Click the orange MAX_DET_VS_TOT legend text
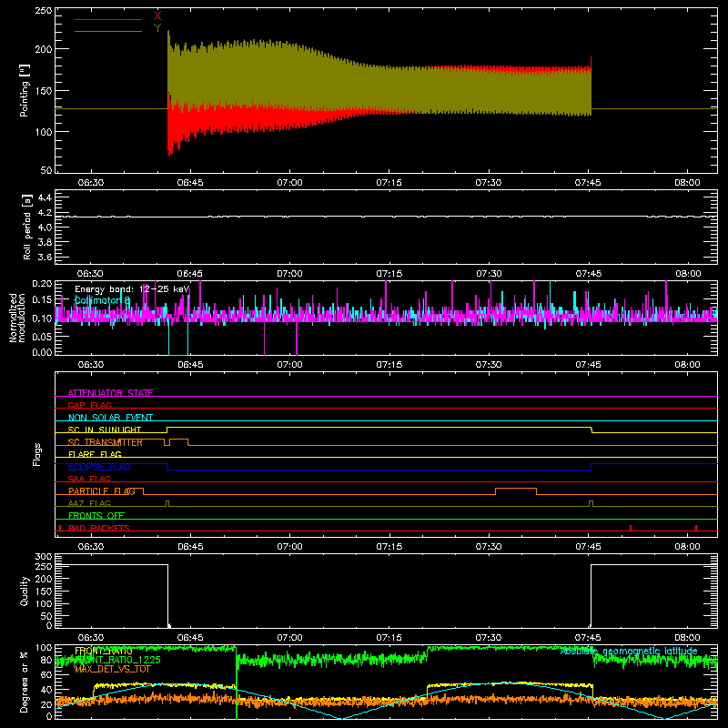The width and height of the screenshot is (728, 728). 113,669
